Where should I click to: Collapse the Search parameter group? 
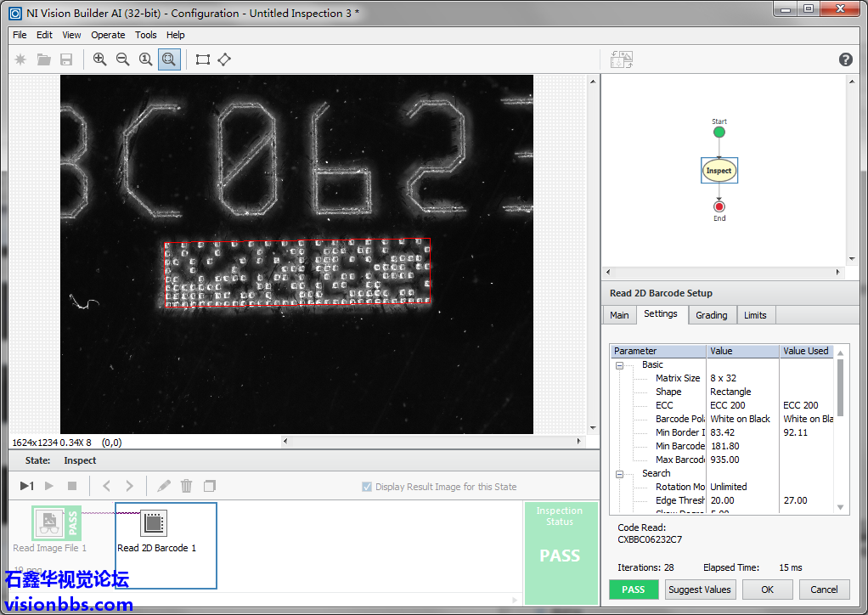coord(619,474)
